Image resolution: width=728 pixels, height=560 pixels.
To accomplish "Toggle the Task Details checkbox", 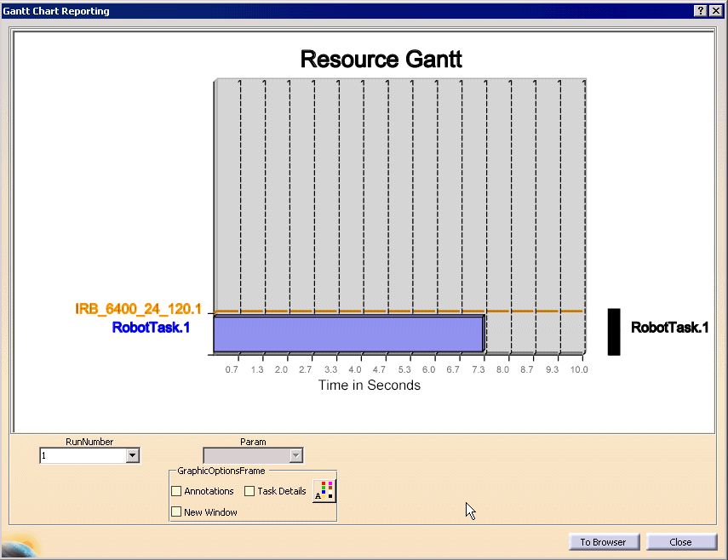I will (249, 491).
